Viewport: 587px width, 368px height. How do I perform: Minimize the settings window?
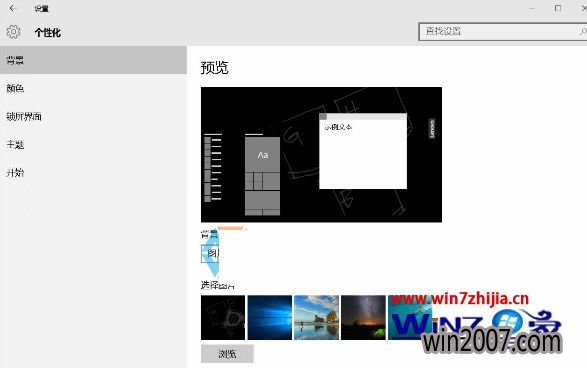click(532, 8)
